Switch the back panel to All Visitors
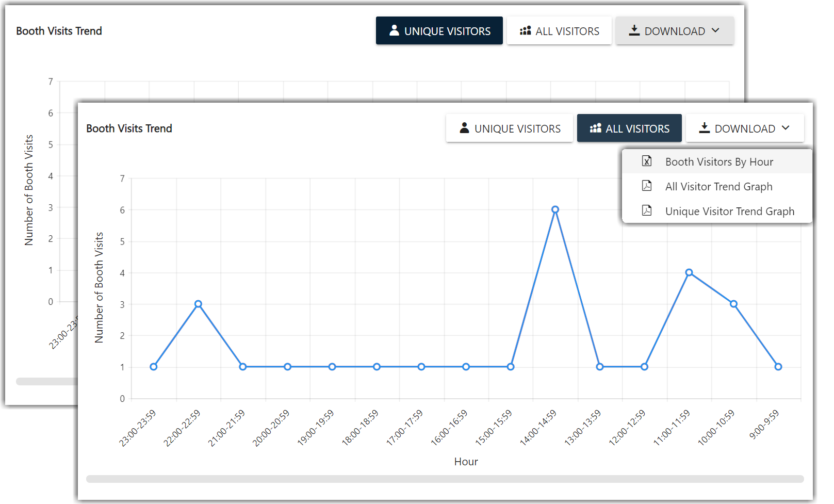The image size is (834, 504). 559,31
